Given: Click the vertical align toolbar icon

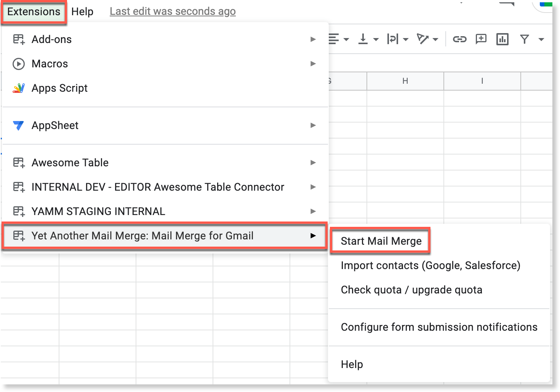Looking at the screenshot, I should tap(363, 39).
